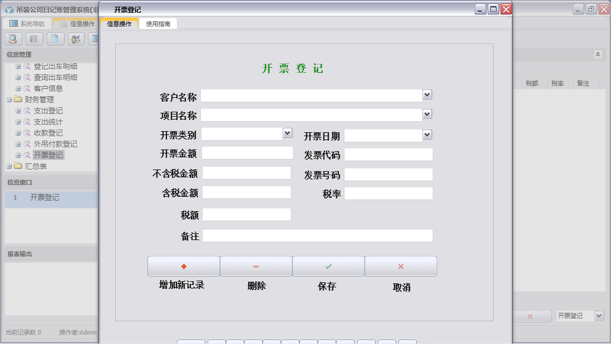Open the 项目名称 dropdown
Screen dimensions: 611x364
[427, 114]
